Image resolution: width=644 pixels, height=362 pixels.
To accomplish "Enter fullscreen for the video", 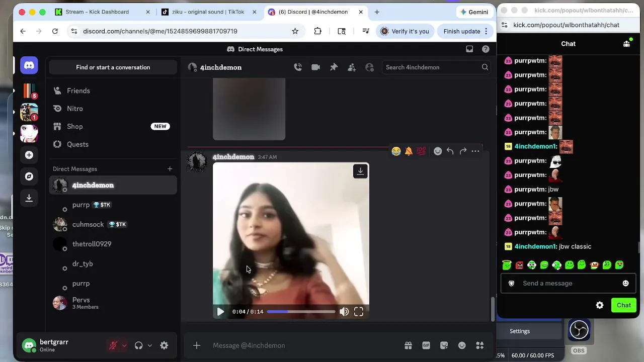I will click(x=359, y=312).
